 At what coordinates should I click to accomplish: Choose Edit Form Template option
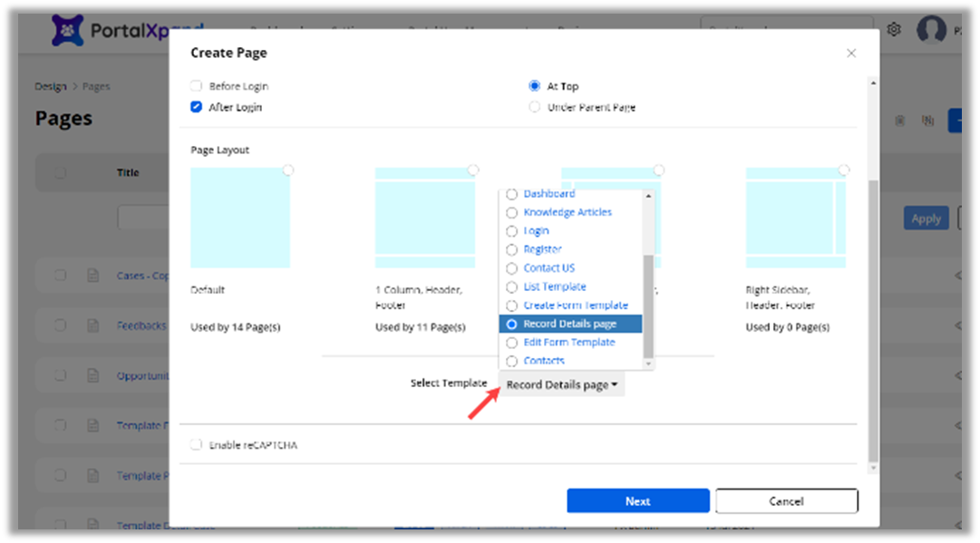click(568, 343)
